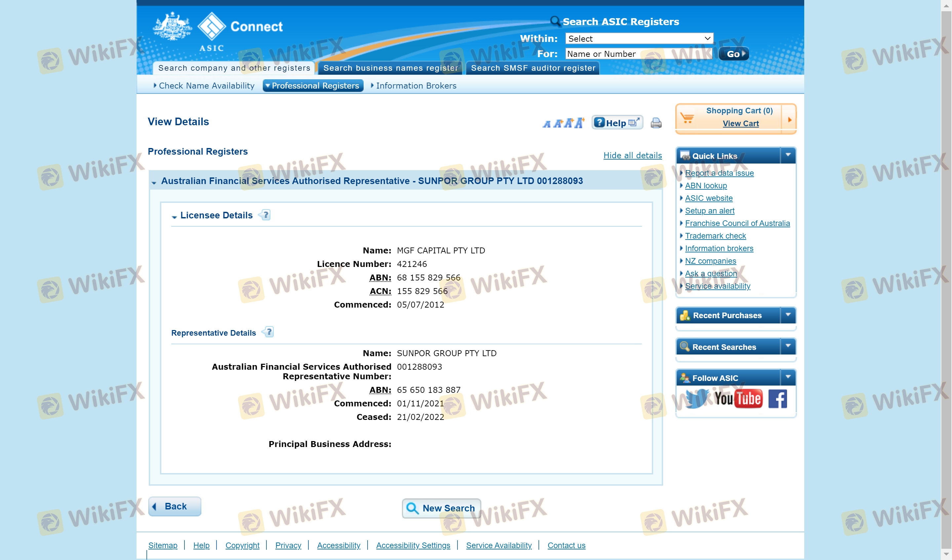Click the Name or Number search field

(x=638, y=54)
